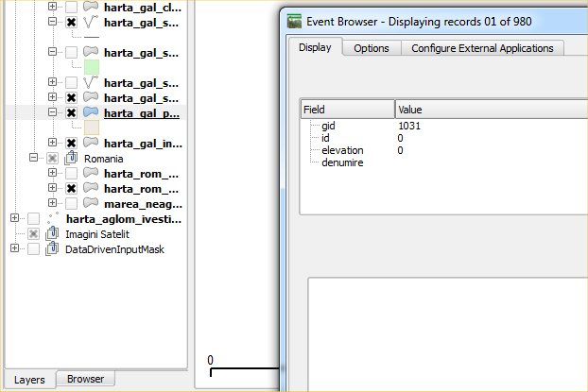Uncheck visibility of harta_gal_p... layer
Image resolution: width=588 pixels, height=392 pixels.
tap(71, 112)
